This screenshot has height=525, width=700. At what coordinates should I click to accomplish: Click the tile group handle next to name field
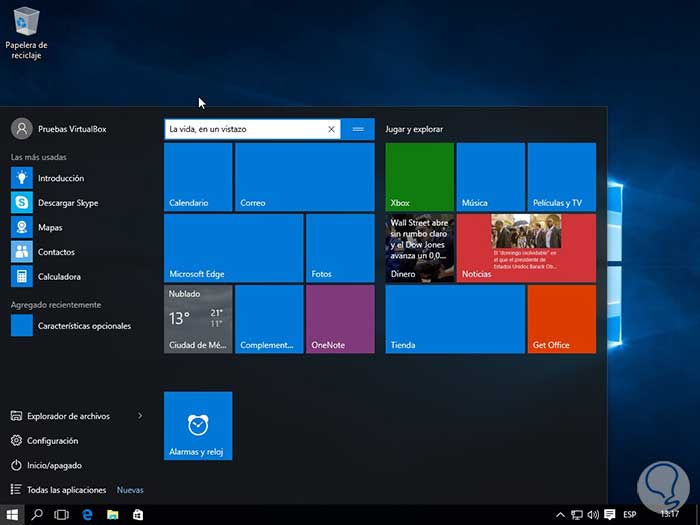click(358, 129)
